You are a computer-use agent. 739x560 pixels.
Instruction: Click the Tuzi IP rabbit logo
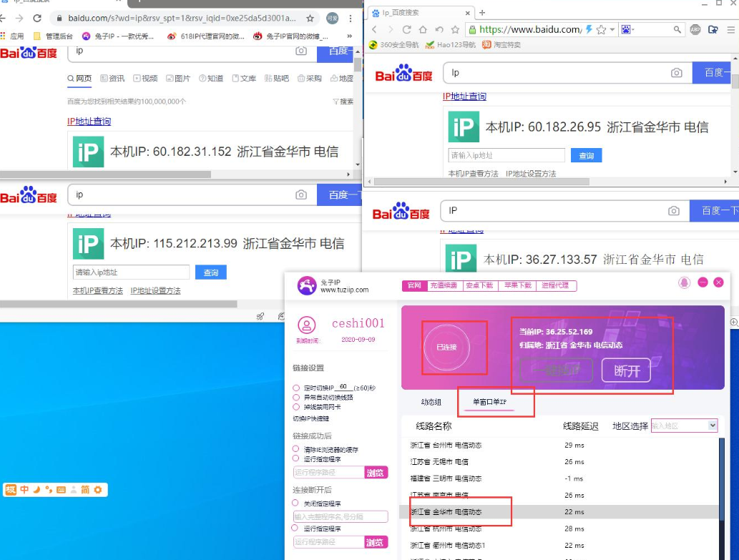click(307, 285)
